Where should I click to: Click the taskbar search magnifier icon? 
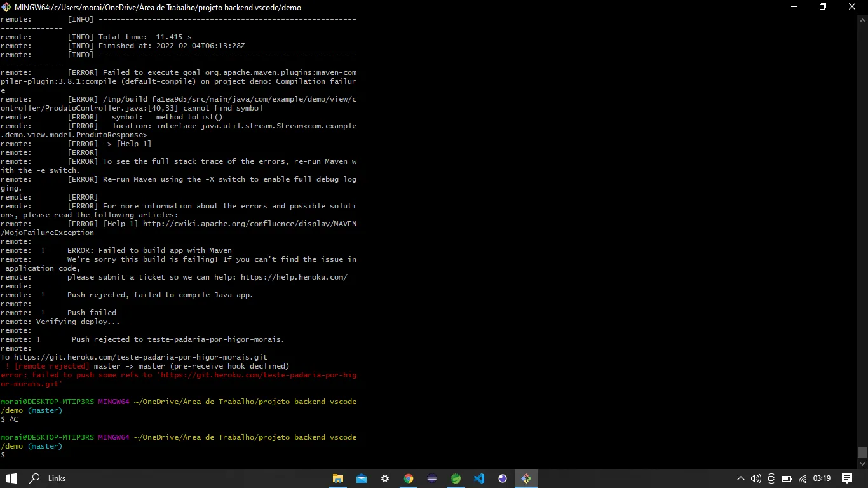35,478
